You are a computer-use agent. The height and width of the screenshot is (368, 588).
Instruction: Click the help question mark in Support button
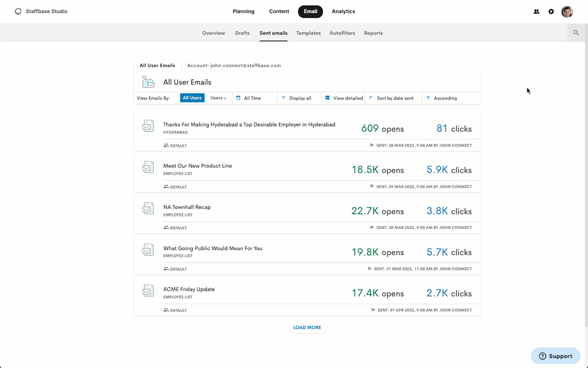tap(542, 356)
